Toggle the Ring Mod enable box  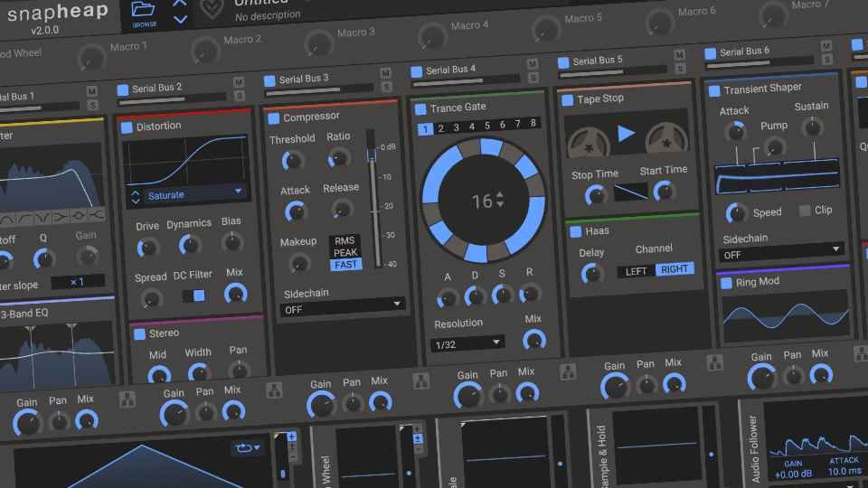click(726, 283)
